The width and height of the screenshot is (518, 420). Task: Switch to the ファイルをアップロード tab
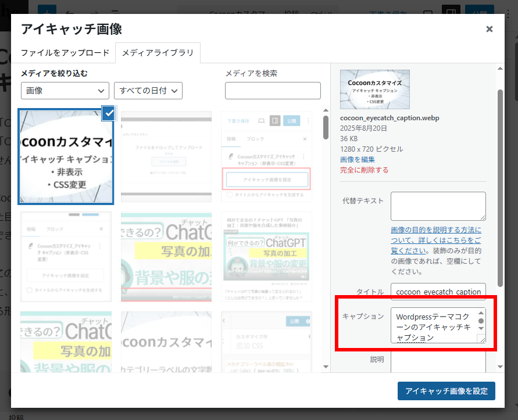click(x=65, y=53)
